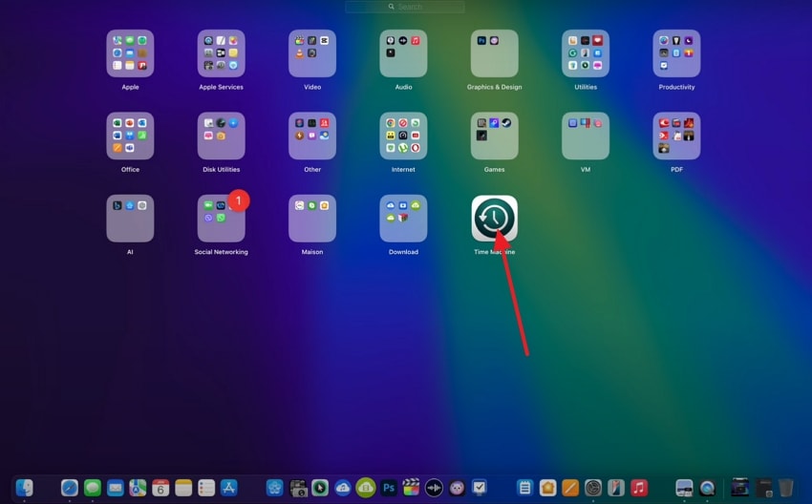Launch the App Store from Dock
812x504 pixels.
tap(229, 488)
